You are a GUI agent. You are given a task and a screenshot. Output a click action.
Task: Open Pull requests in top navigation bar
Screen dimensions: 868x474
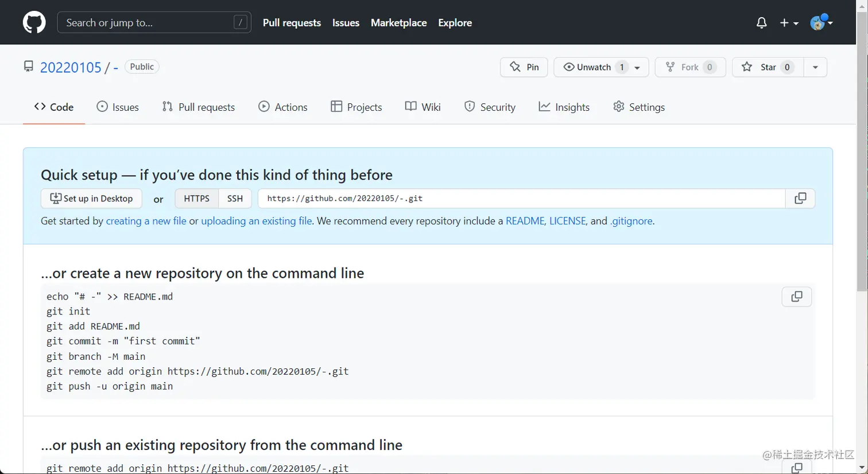292,23
